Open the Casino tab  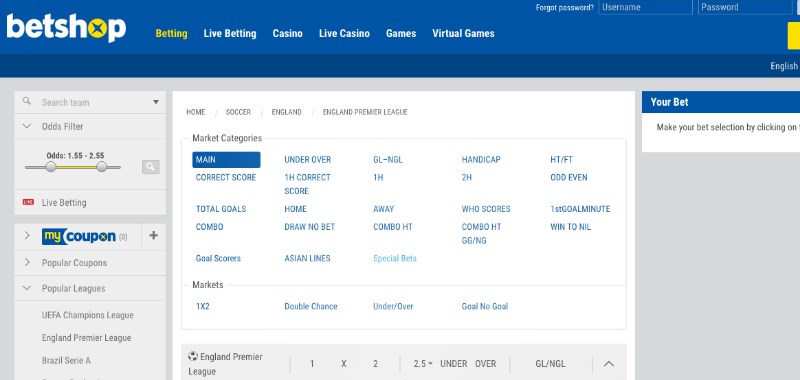[x=288, y=34]
